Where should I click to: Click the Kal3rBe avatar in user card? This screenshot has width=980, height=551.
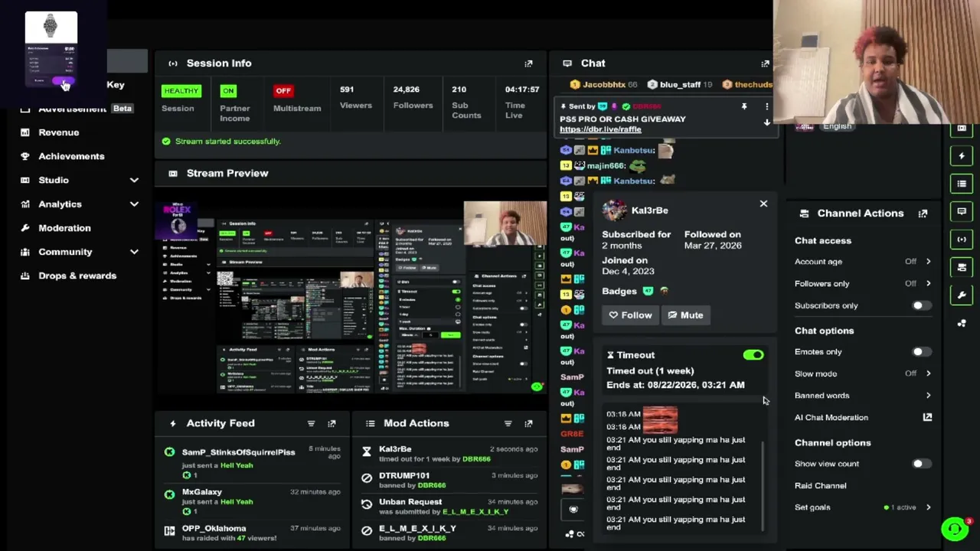[x=613, y=210]
